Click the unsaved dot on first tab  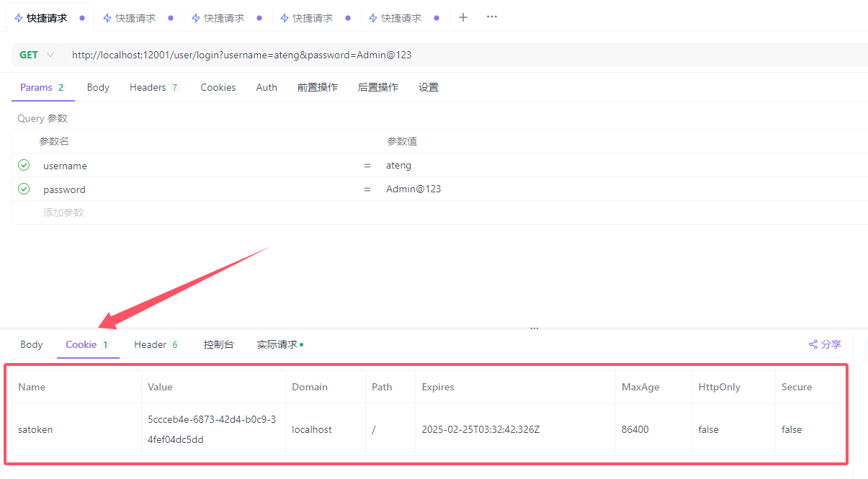(82, 18)
